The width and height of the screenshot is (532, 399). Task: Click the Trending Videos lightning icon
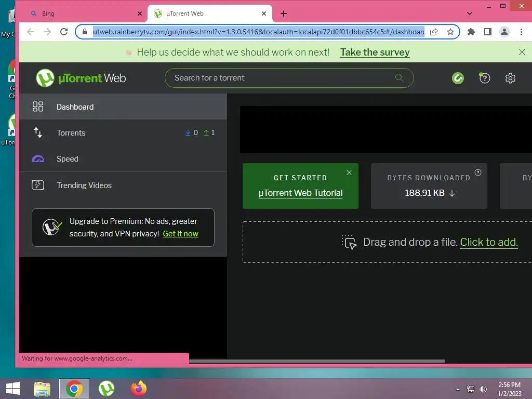point(37,185)
